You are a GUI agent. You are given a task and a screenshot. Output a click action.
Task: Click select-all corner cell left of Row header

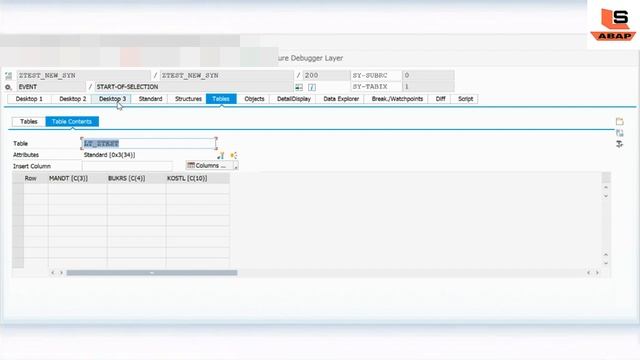pyautogui.click(x=18, y=178)
